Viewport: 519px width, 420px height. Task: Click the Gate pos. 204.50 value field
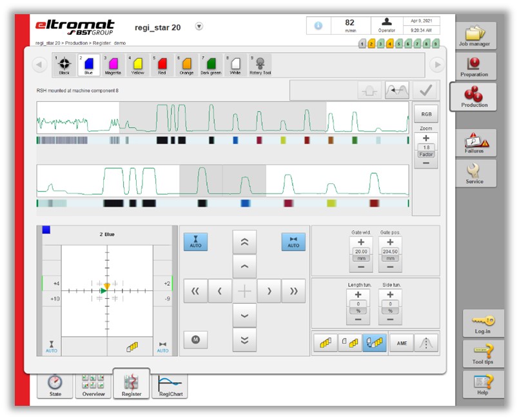[x=390, y=252]
